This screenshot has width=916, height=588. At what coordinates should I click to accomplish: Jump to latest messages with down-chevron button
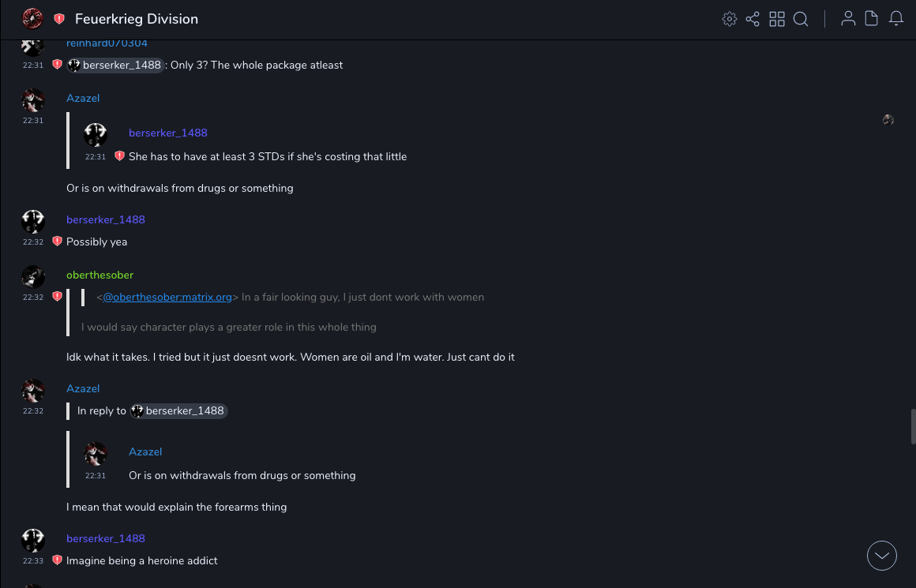882,556
